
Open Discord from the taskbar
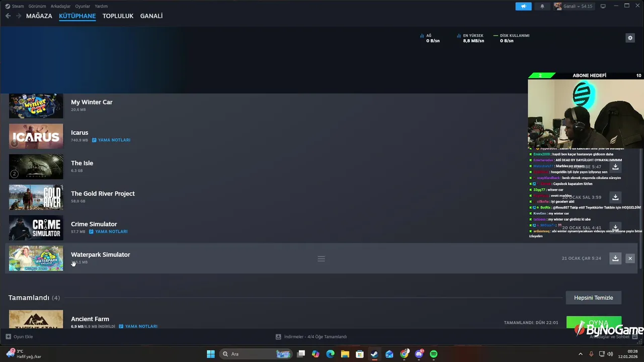coord(419,354)
